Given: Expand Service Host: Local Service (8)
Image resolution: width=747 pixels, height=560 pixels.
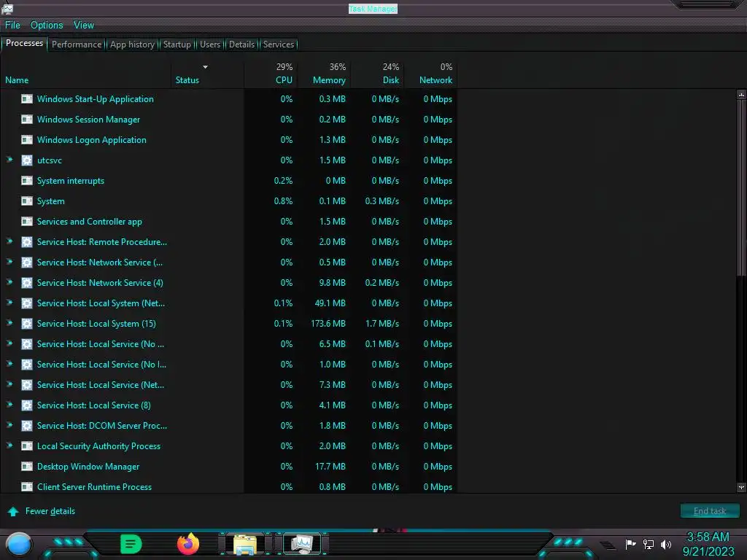Looking at the screenshot, I should pyautogui.click(x=9, y=404).
